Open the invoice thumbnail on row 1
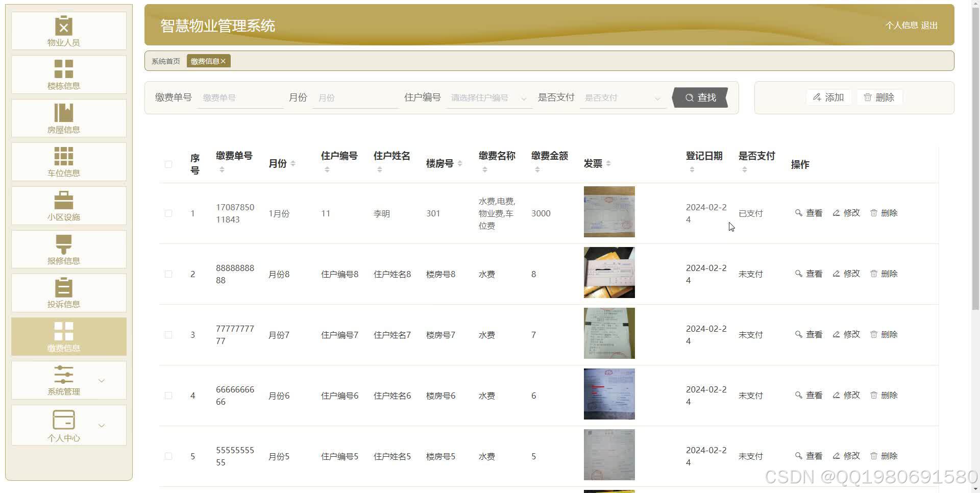 pyautogui.click(x=609, y=212)
